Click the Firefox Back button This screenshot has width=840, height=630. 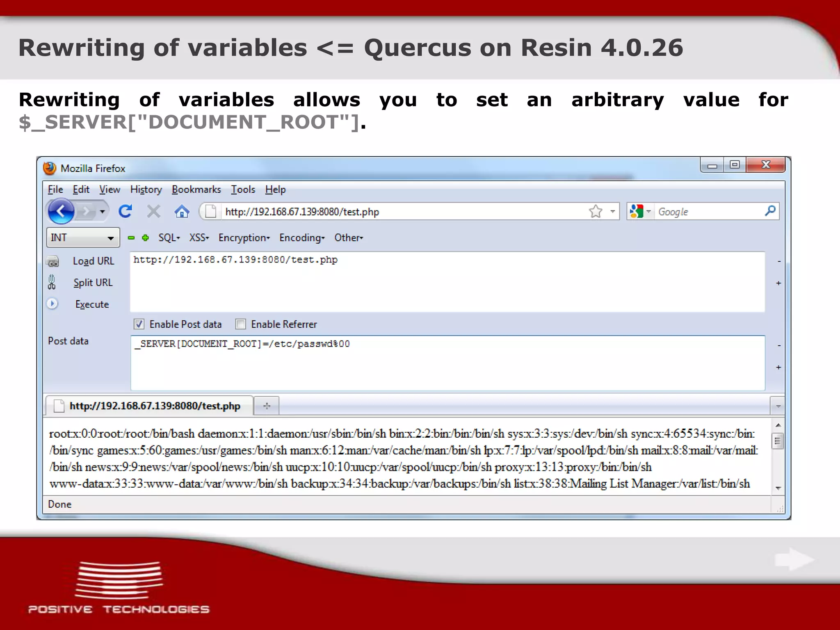click(x=61, y=211)
